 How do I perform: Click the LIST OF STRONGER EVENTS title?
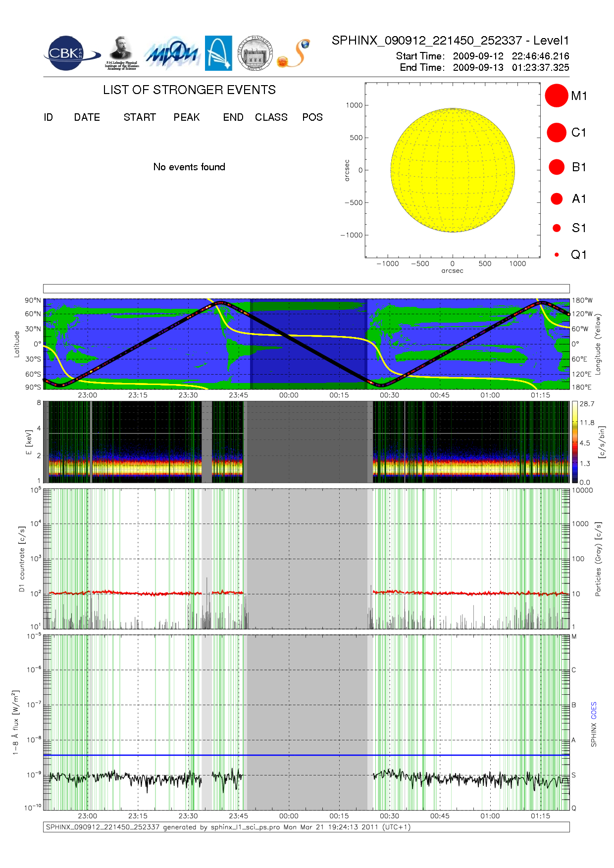point(189,90)
